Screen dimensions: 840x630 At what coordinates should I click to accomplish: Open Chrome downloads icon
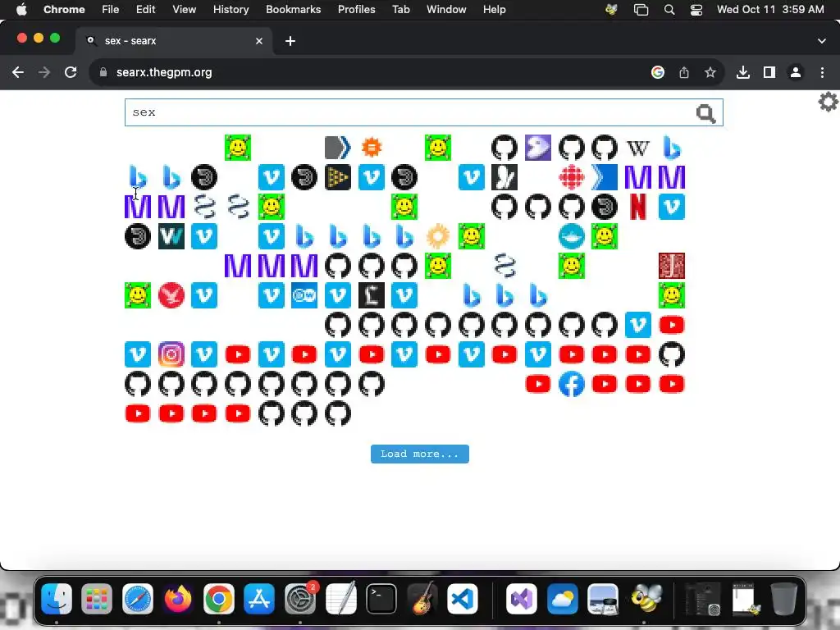click(742, 72)
